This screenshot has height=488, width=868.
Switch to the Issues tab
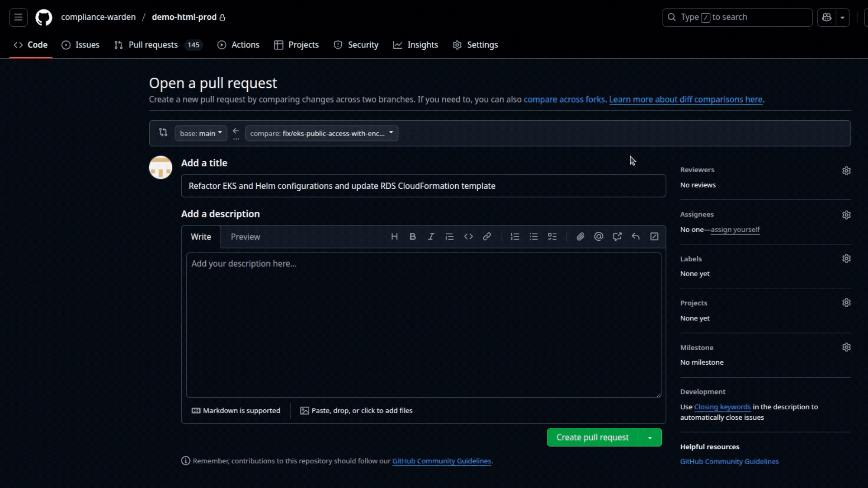coord(80,45)
